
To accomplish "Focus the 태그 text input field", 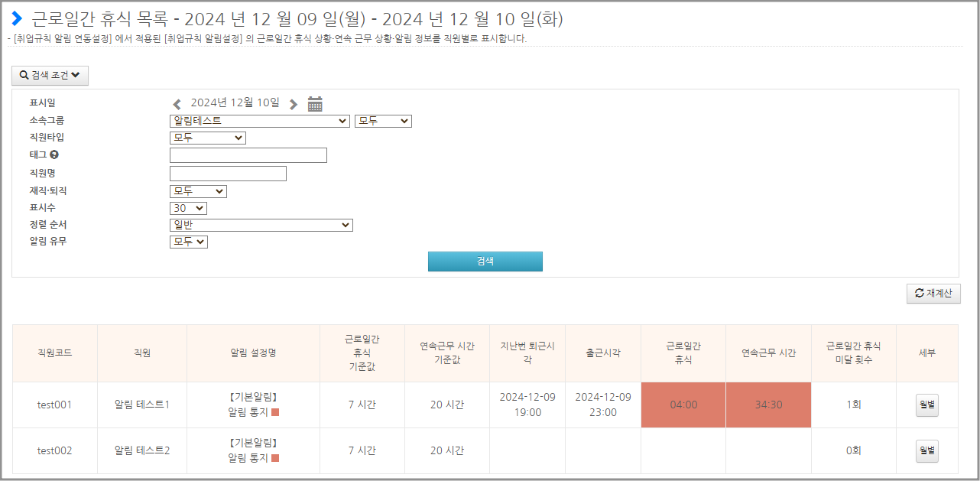I will click(x=248, y=155).
